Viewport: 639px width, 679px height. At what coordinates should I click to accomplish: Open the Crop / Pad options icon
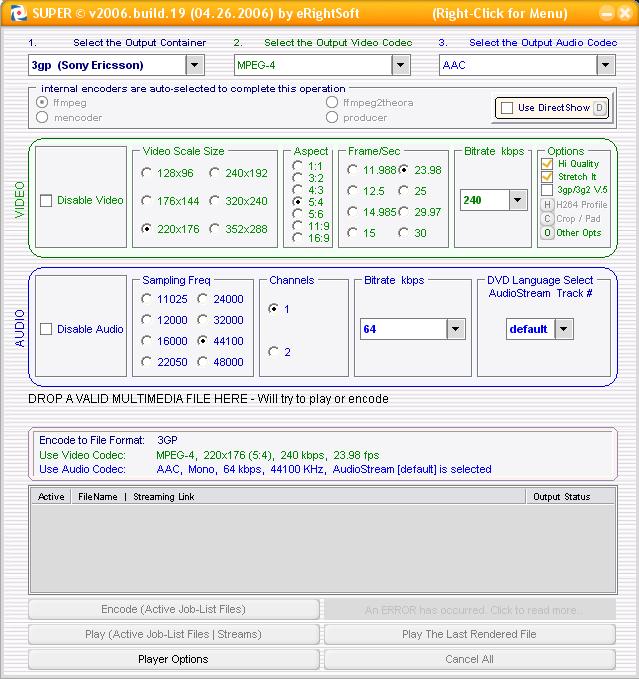coord(547,219)
